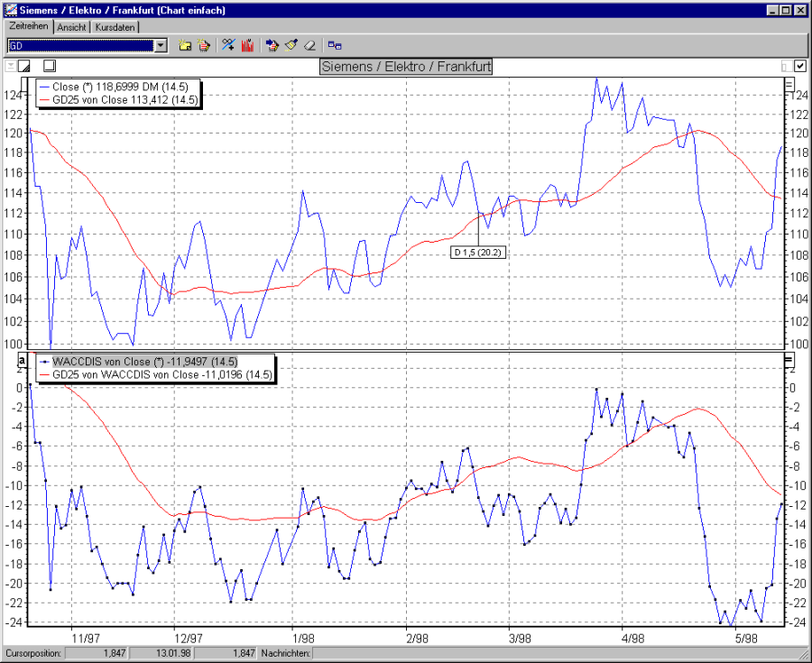This screenshot has width=812, height=663.
Task: Toggle the checkmark box at top right
Action: tap(799, 66)
